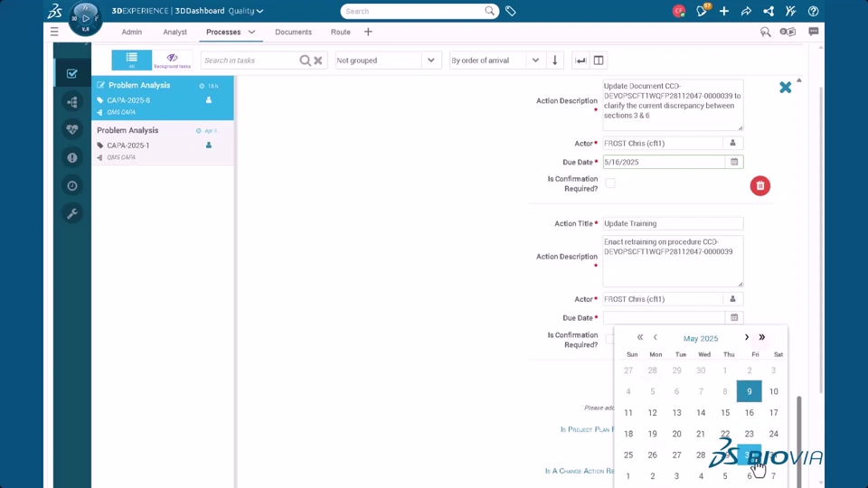Check first Is Confirmation Required box
The width and height of the screenshot is (868, 488).
click(x=610, y=183)
